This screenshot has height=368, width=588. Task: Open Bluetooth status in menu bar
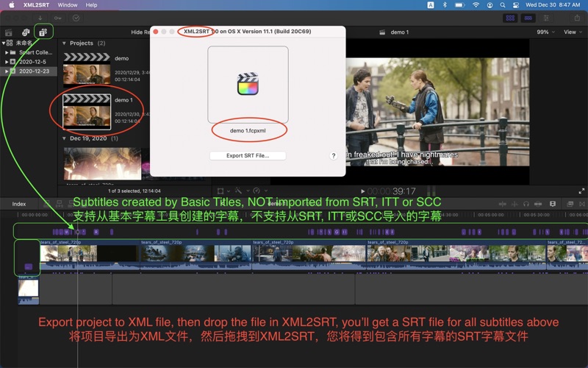(445, 5)
